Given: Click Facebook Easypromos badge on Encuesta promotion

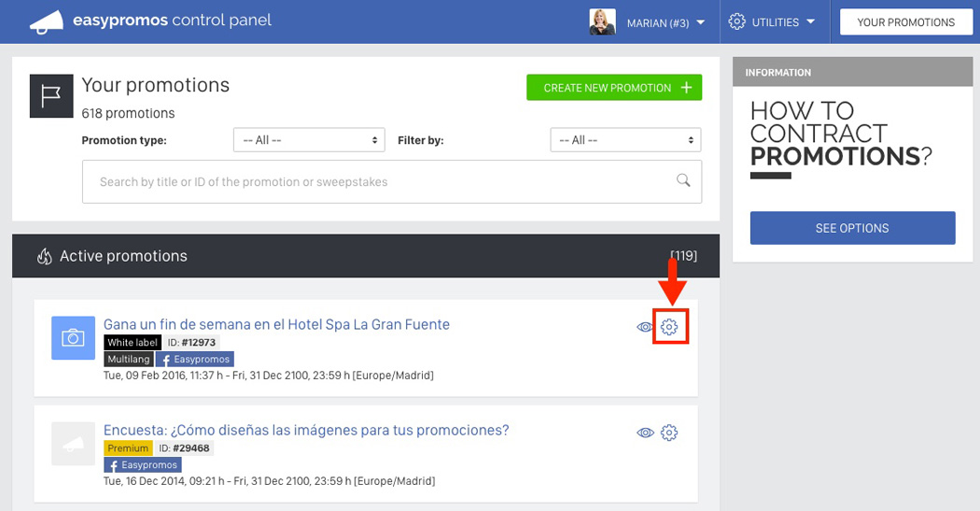Looking at the screenshot, I should 143,464.
